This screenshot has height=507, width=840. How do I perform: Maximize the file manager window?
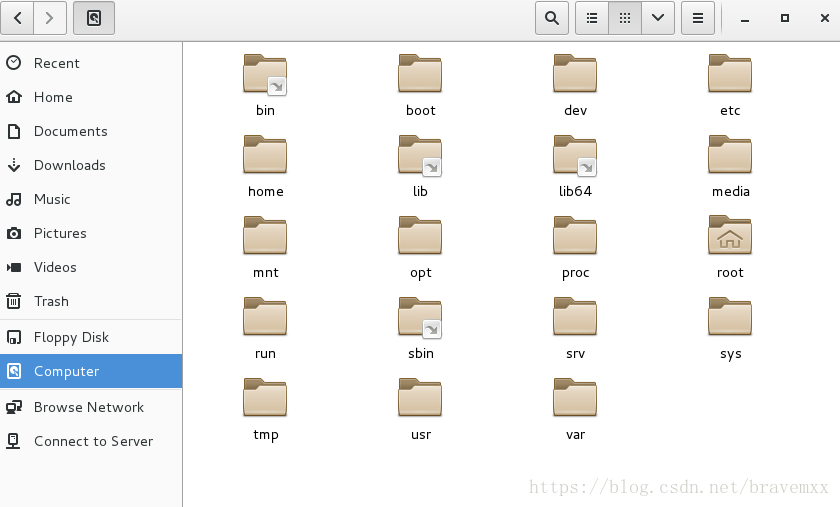tap(785, 18)
